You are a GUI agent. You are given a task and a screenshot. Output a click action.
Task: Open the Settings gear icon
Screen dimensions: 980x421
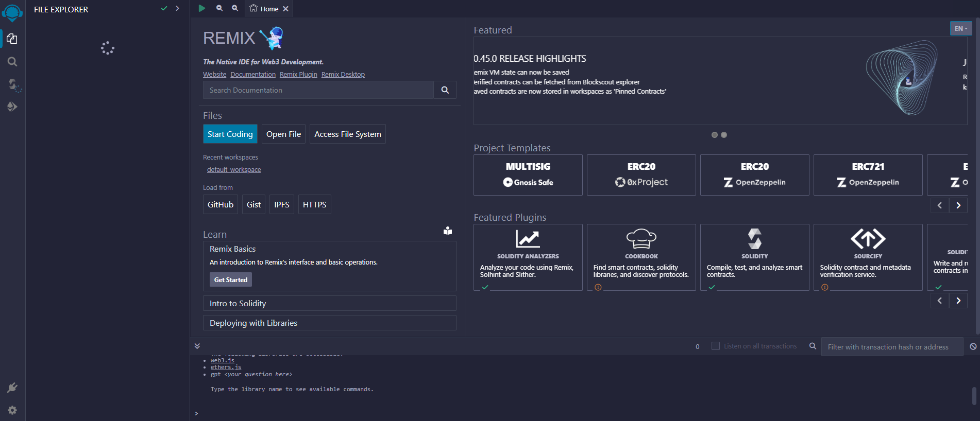click(x=12, y=410)
